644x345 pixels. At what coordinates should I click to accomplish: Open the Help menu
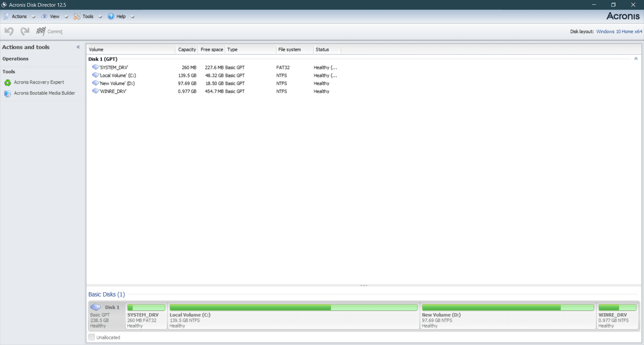121,16
